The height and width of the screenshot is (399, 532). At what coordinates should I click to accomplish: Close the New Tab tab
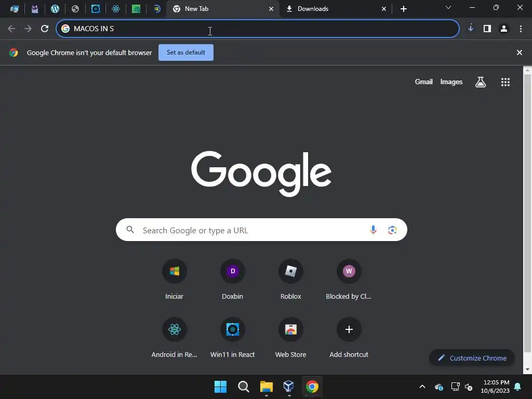click(271, 9)
